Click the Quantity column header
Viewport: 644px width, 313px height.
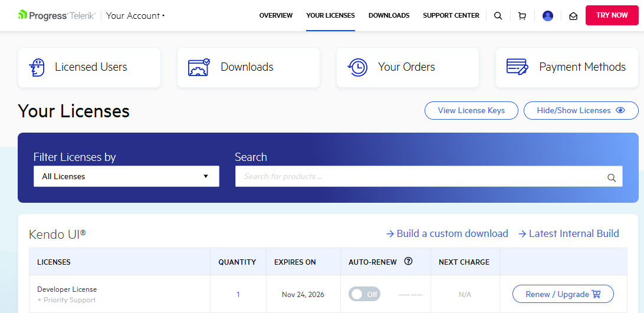point(237,262)
